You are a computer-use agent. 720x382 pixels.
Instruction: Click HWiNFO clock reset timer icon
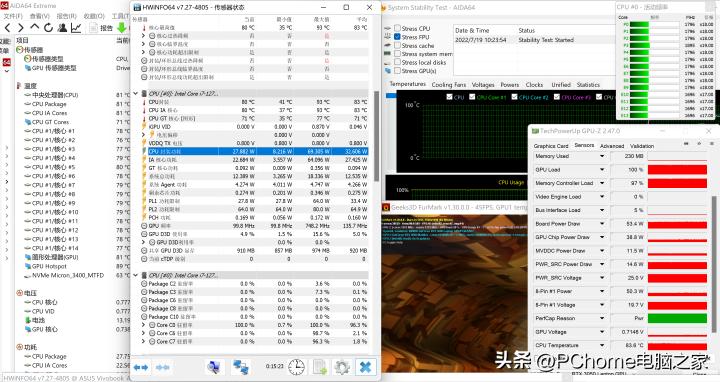coord(297,367)
